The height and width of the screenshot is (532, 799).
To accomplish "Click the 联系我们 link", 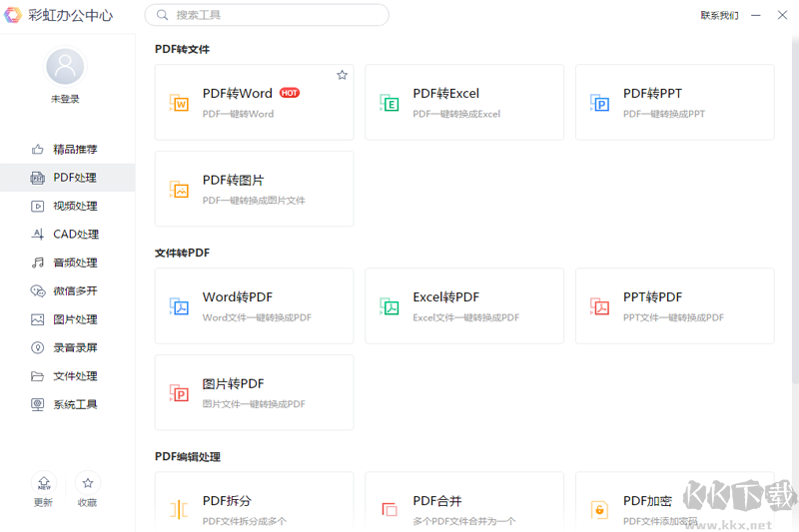I will 719,15.
